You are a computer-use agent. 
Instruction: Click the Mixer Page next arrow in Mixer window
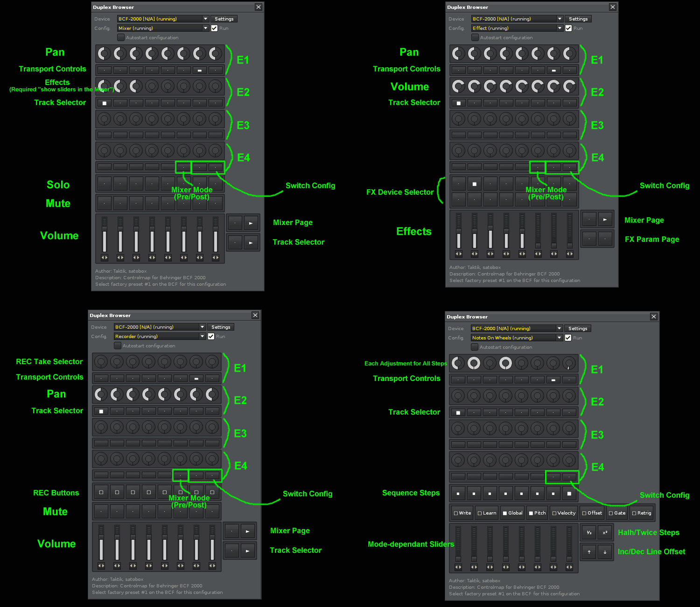251,223
